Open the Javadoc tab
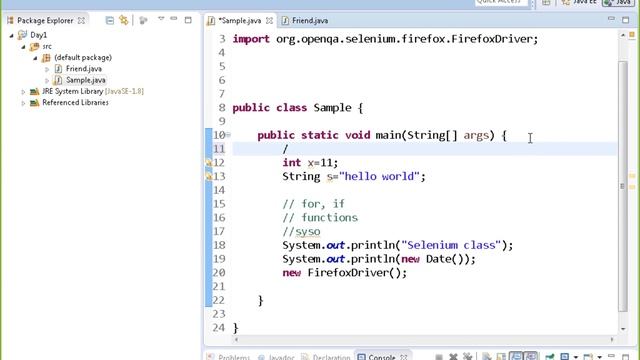This screenshot has height=360, width=640. 276,357
